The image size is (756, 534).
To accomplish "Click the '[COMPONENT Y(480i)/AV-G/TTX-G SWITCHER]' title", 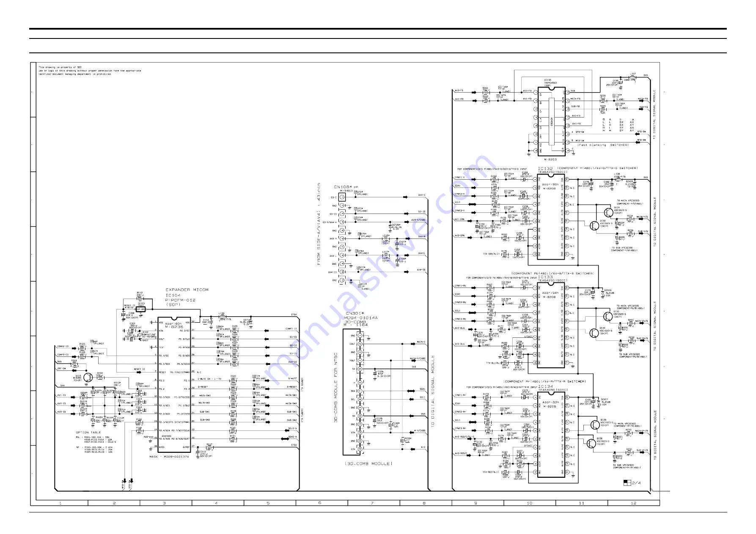I will 598,168.
